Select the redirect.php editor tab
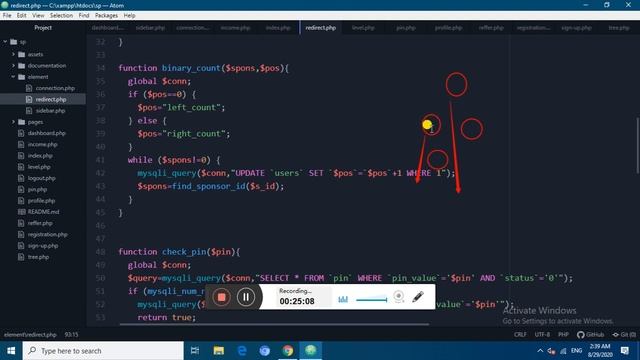This screenshot has height=360, width=640. pos(321,28)
